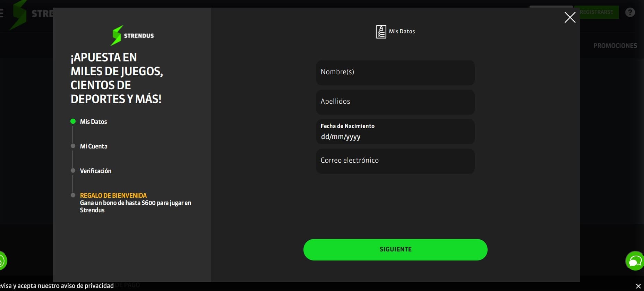Open the WhatsApp contact icon

[x=3, y=261]
